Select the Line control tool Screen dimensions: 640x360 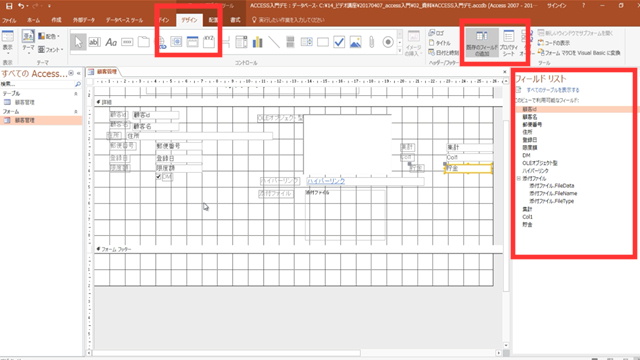pos(274,42)
